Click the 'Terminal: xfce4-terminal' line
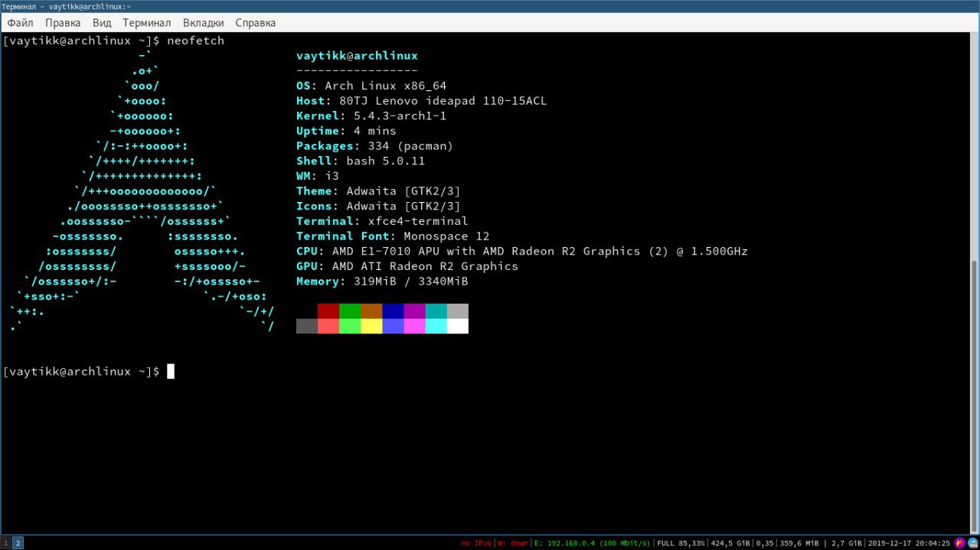 coord(382,221)
